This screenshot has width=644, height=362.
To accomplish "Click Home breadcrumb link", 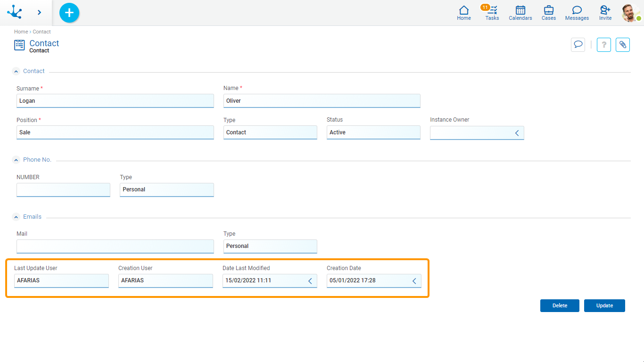I will pos(21,32).
